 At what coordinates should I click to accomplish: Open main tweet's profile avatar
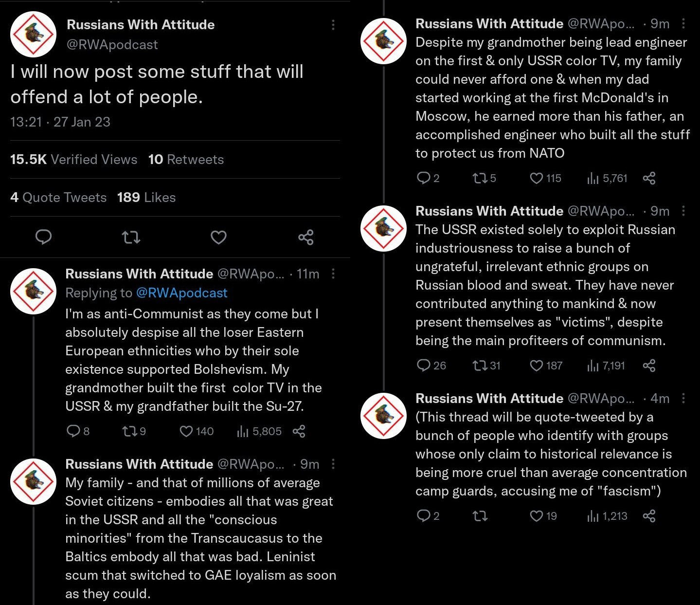33,35
